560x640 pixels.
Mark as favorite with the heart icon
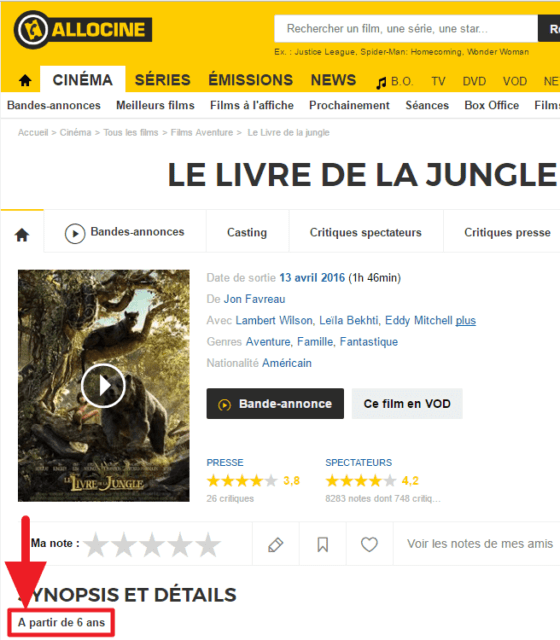point(369,544)
